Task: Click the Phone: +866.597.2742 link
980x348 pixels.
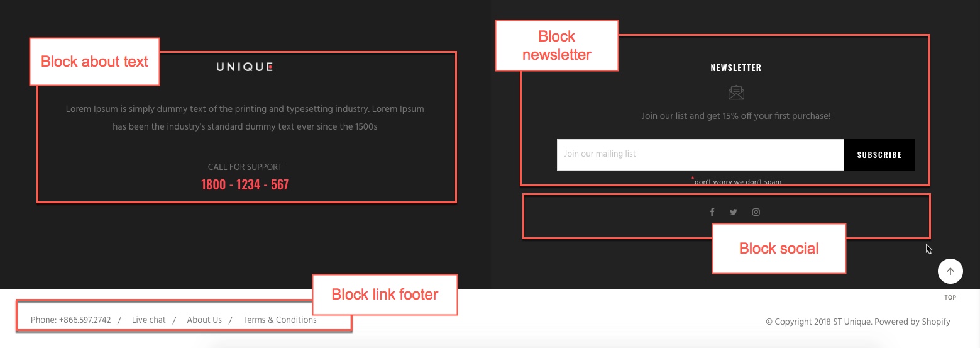Action: point(71,320)
